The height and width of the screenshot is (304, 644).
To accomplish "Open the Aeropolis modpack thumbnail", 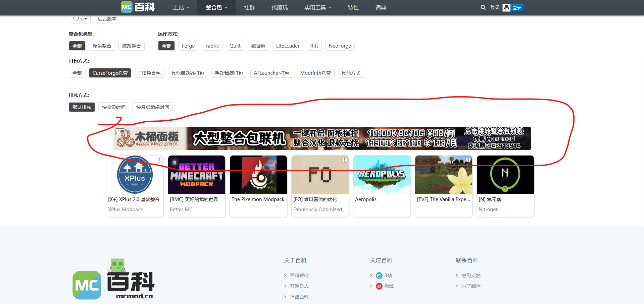I will coord(382,175).
